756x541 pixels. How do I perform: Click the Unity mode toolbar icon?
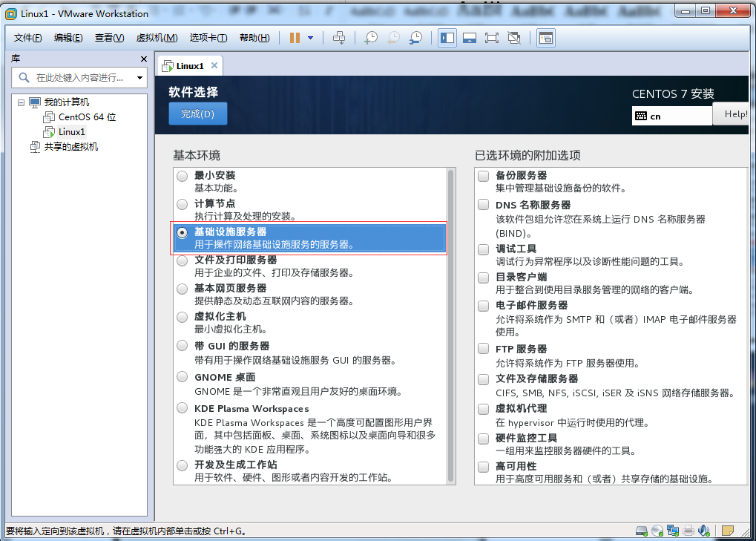(x=514, y=38)
